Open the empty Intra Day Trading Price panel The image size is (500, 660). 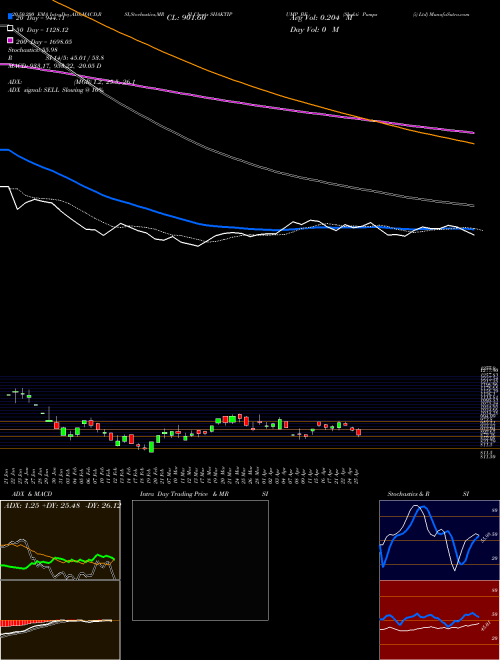[x=200, y=560]
